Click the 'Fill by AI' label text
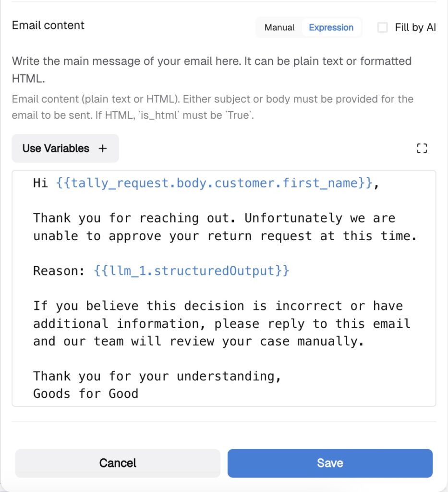Viewport: 448px width, 492px height. coord(415,27)
